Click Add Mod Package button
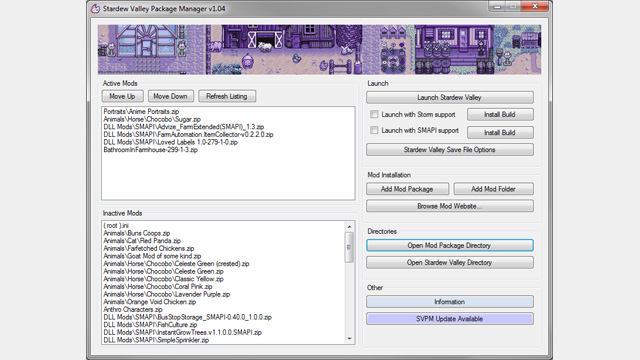 pos(407,189)
